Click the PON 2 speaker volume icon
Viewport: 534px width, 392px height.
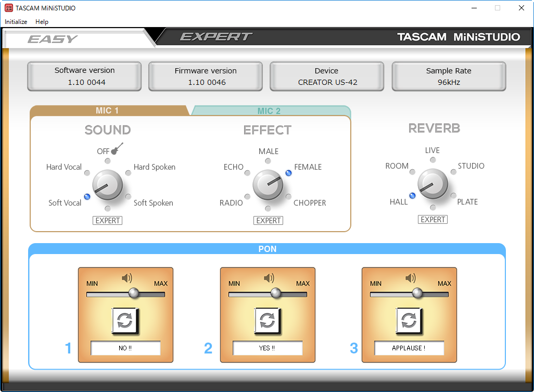pos(269,278)
